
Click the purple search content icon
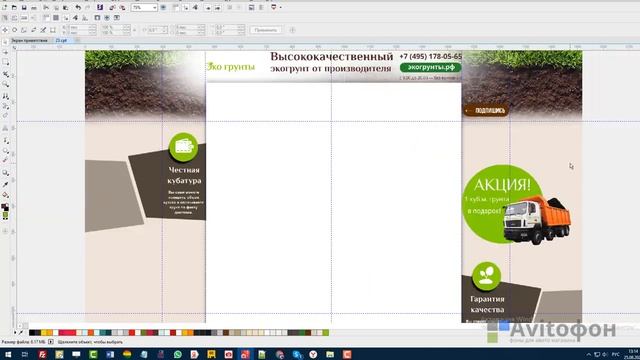coord(100,7)
